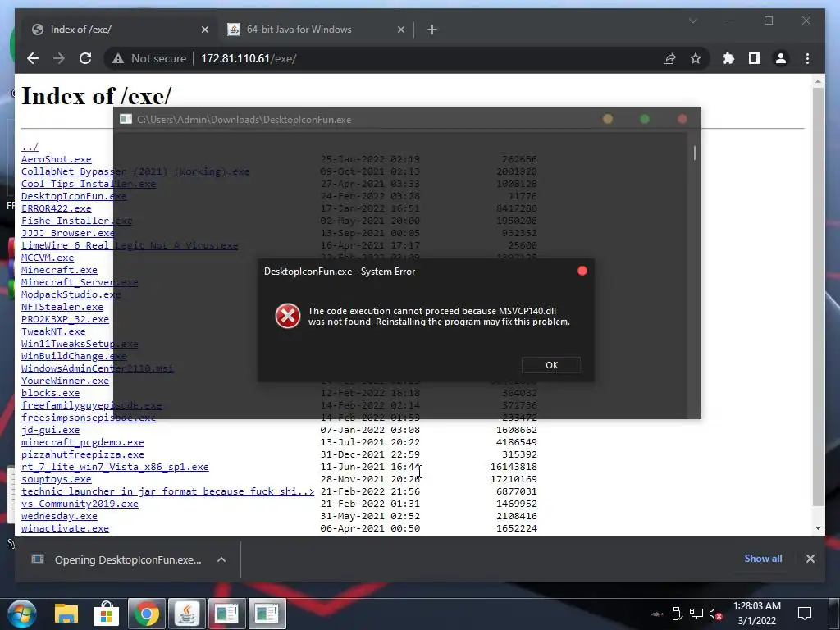840x630 pixels.
Task: Open a new tab with the plus button
Action: point(432,30)
